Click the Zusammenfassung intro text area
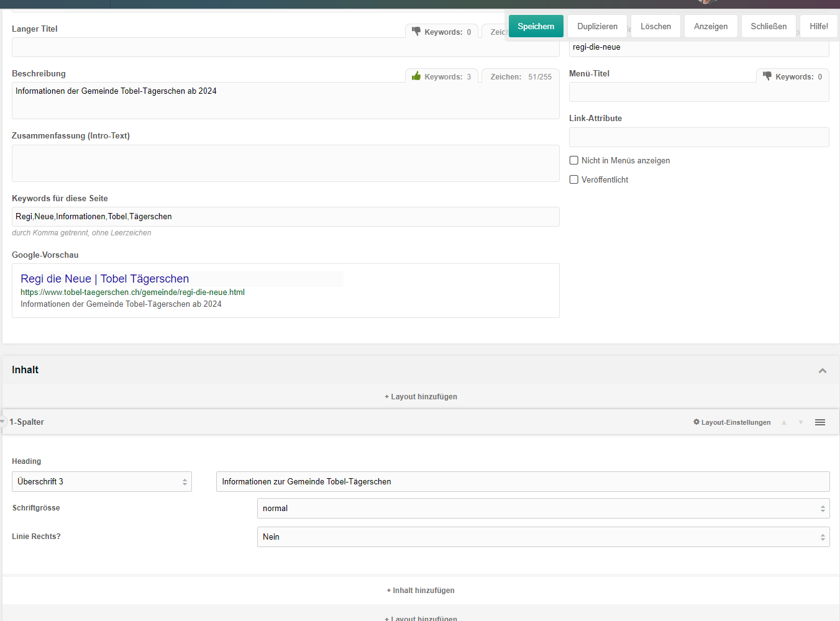This screenshot has height=621, width=840. [x=286, y=163]
